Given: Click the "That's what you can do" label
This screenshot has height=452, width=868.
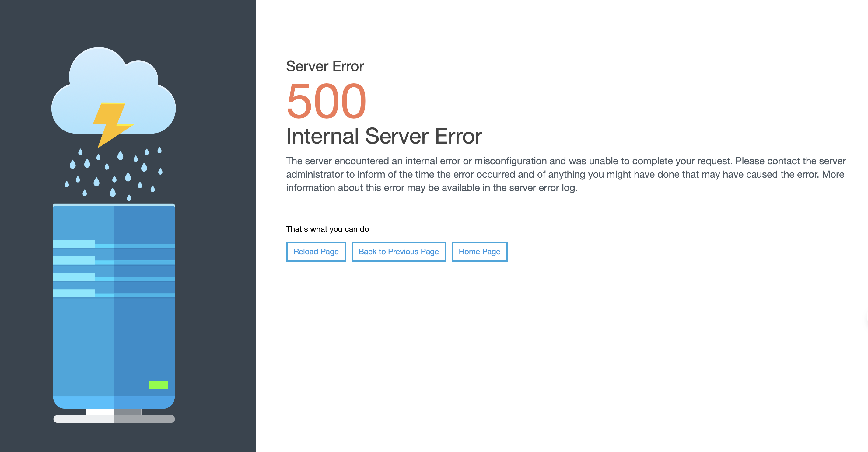Looking at the screenshot, I should click(x=327, y=229).
